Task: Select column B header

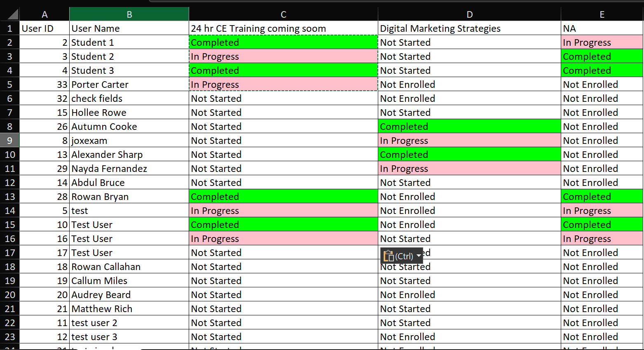Action: pos(129,14)
